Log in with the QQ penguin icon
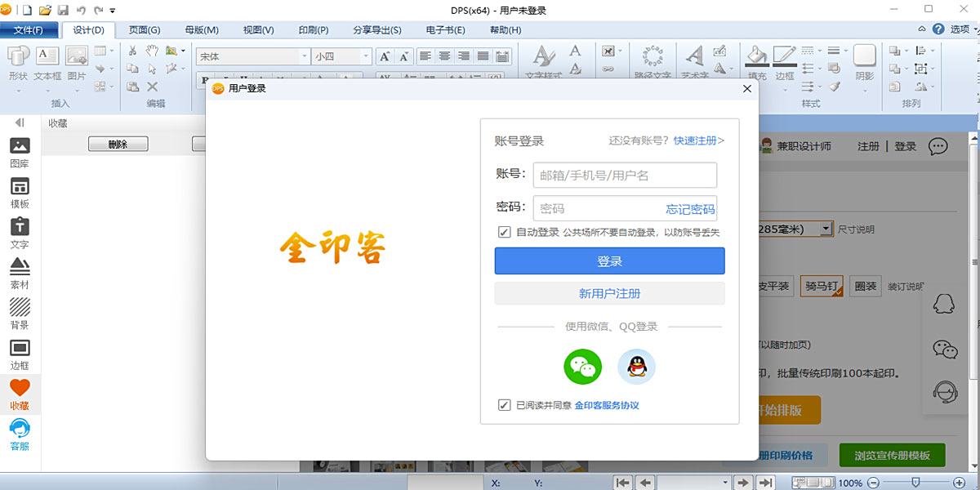The width and height of the screenshot is (980, 490). coord(636,366)
